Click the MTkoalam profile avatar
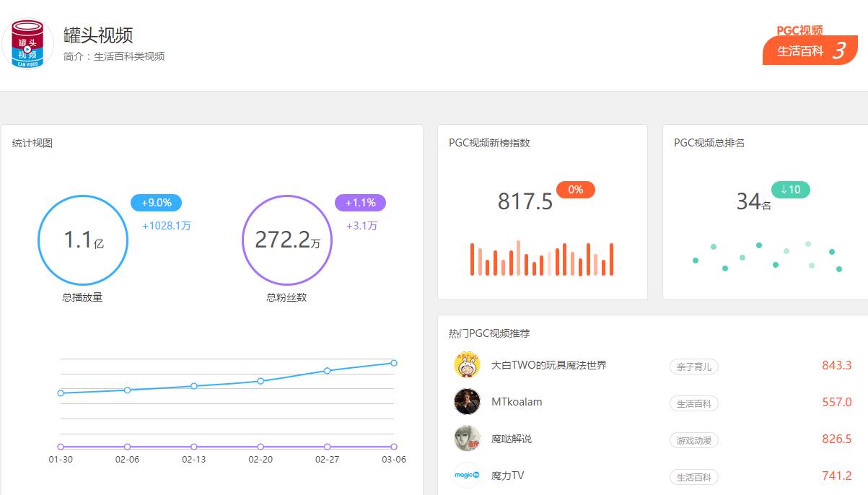The width and height of the screenshot is (868, 495). tap(467, 402)
